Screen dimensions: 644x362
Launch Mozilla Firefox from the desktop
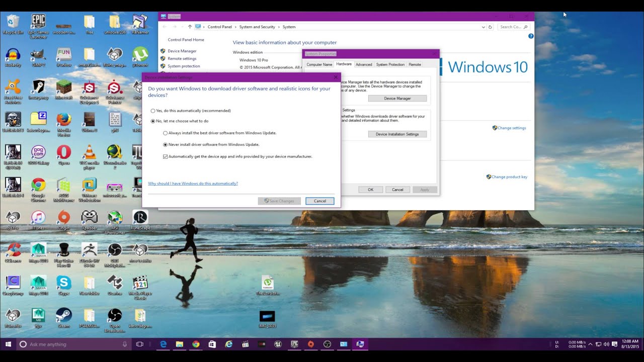(64, 124)
